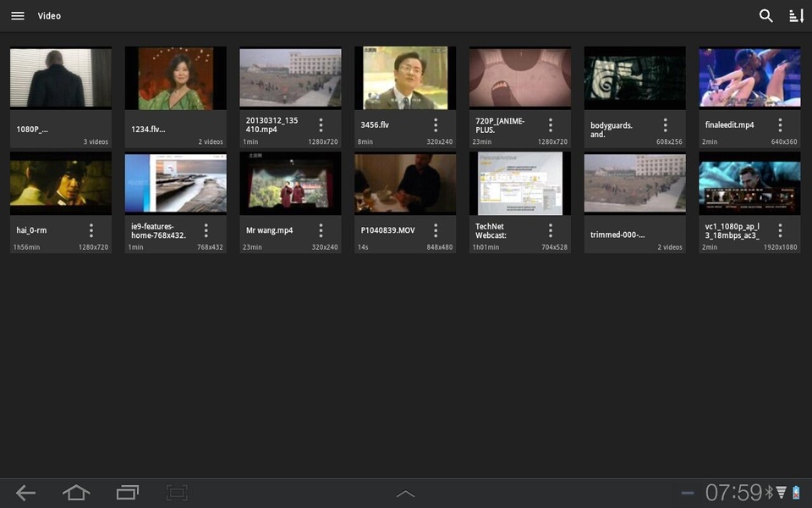This screenshot has height=508, width=812.
Task: Open the Bluetooth status icon
Action: point(770,492)
